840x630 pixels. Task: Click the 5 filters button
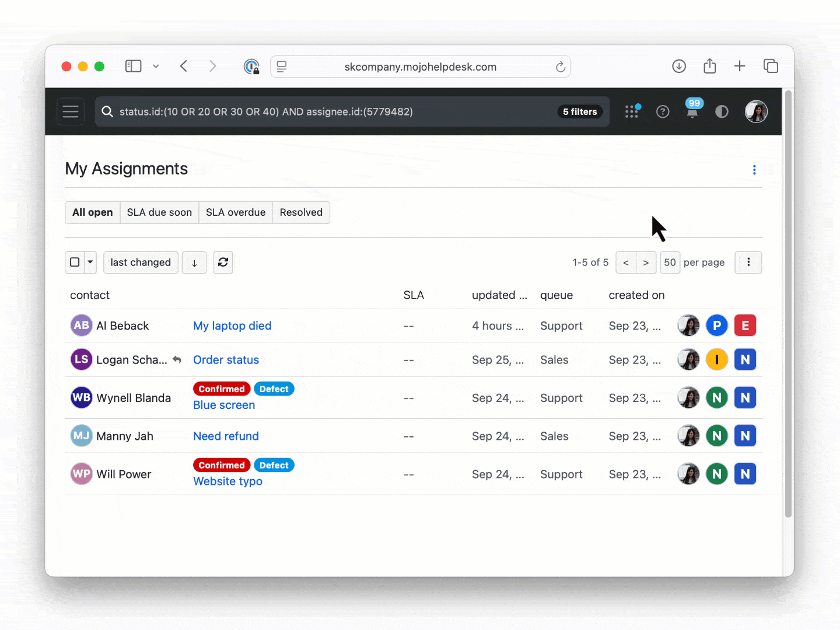click(580, 111)
